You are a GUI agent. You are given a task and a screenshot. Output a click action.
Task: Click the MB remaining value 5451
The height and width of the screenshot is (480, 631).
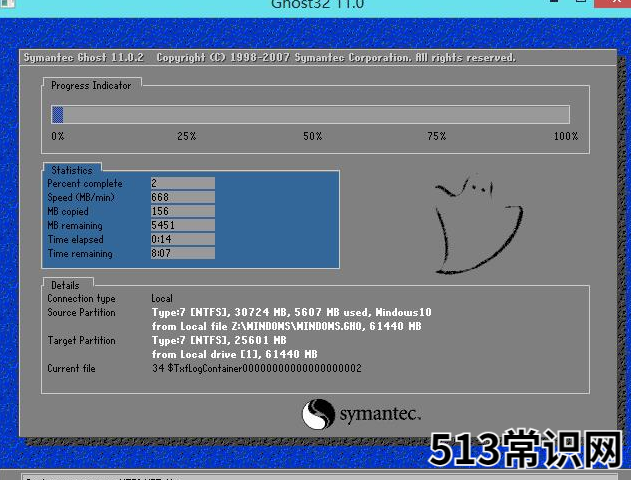(x=183, y=225)
